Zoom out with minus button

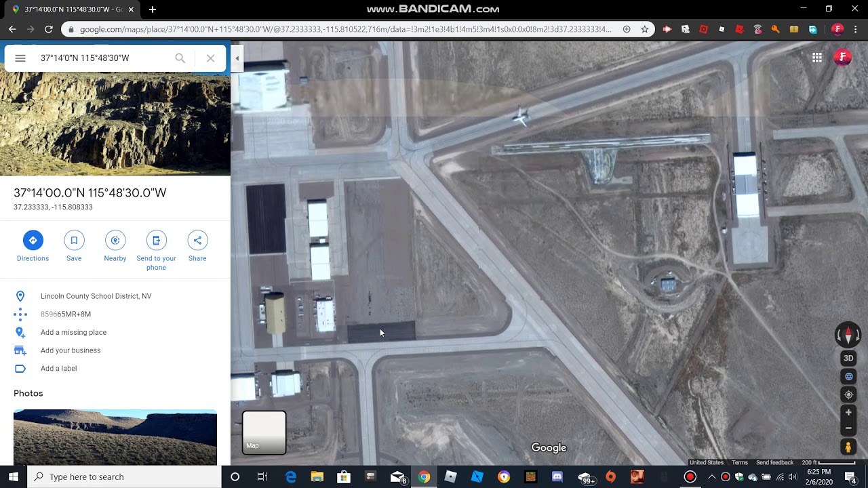[848, 428]
